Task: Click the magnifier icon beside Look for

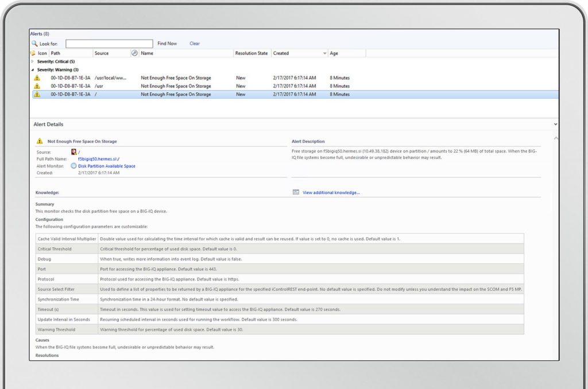Action: pos(34,44)
